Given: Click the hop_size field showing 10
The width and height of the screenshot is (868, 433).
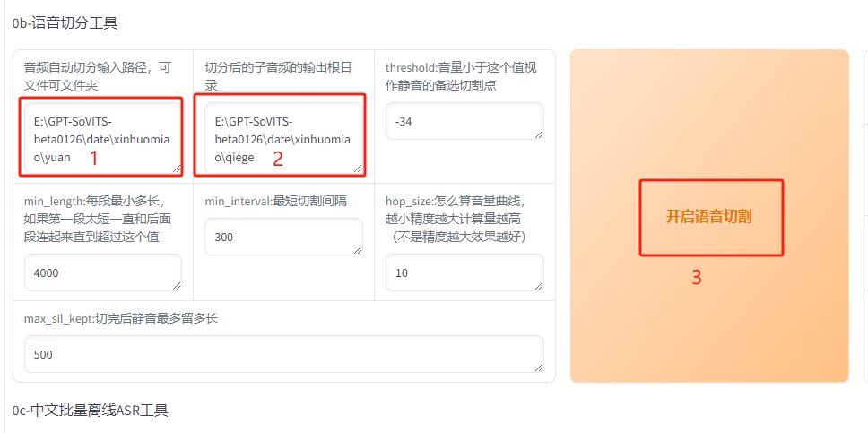Looking at the screenshot, I should [x=465, y=273].
